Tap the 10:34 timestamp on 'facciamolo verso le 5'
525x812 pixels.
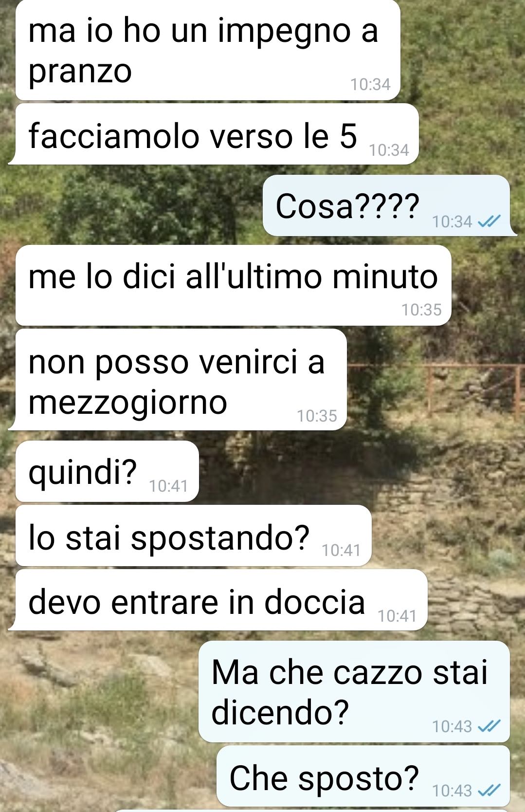(389, 150)
